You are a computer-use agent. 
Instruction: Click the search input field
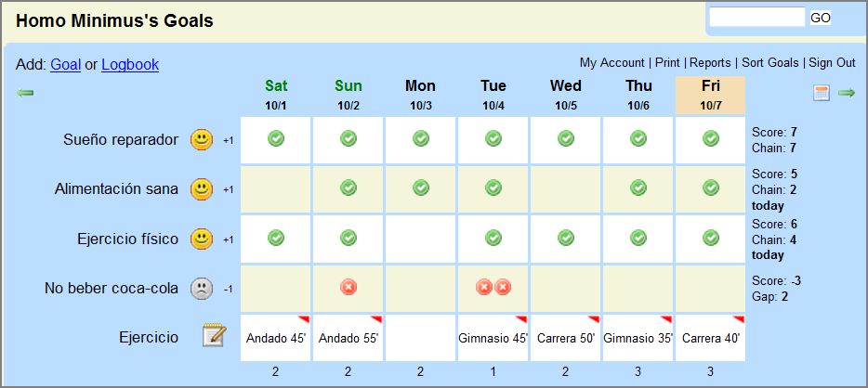tap(756, 18)
